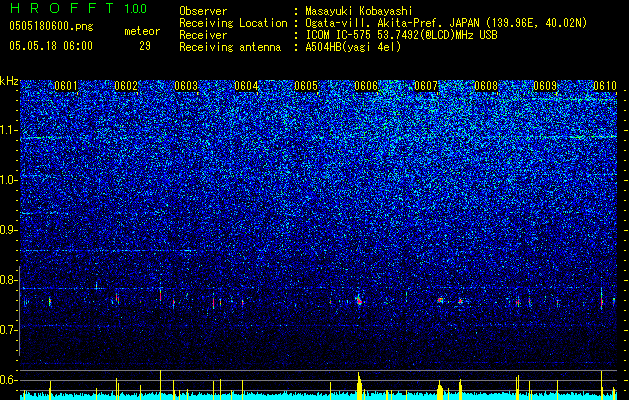The image size is (629, 400).
Task: Click the 0607 time marker
Action: pos(426,86)
